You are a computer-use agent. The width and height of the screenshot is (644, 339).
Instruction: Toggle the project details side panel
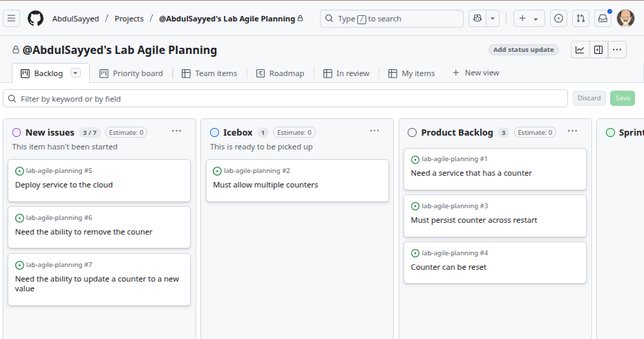598,50
